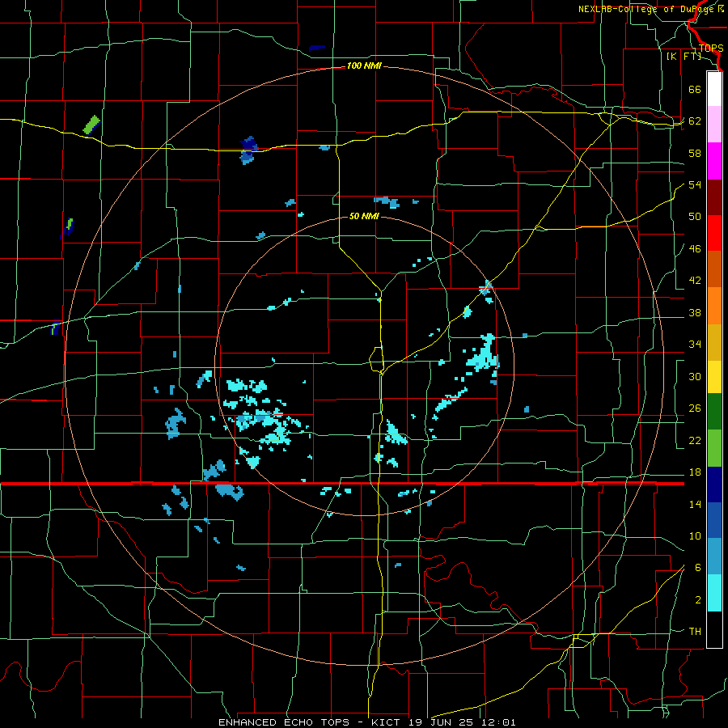Click the legend value 62

coord(695,121)
